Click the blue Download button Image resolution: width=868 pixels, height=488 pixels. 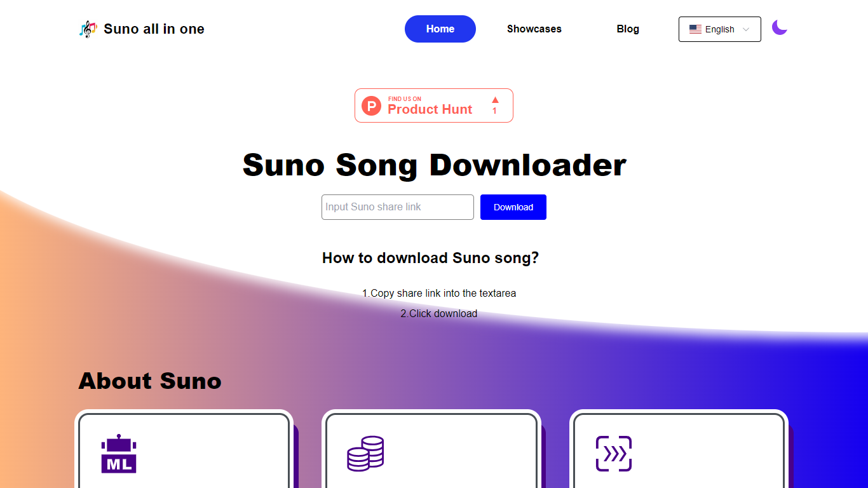pyautogui.click(x=513, y=207)
